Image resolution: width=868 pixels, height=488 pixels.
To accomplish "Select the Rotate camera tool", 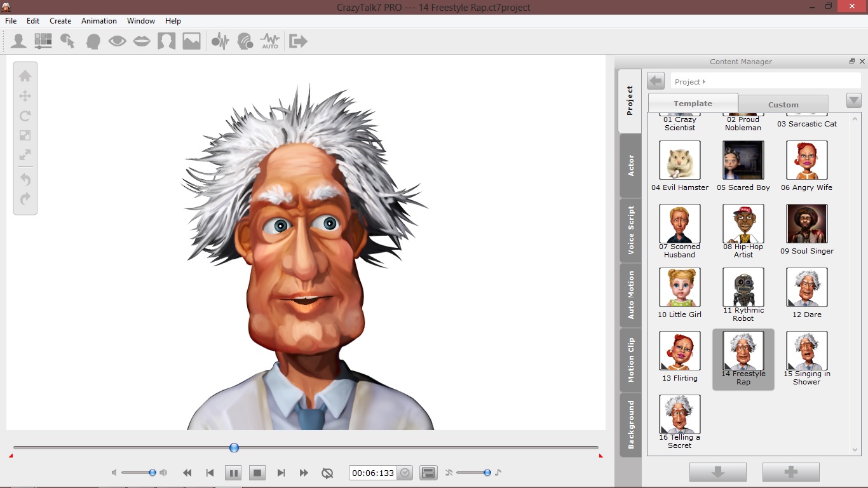I will click(x=25, y=116).
